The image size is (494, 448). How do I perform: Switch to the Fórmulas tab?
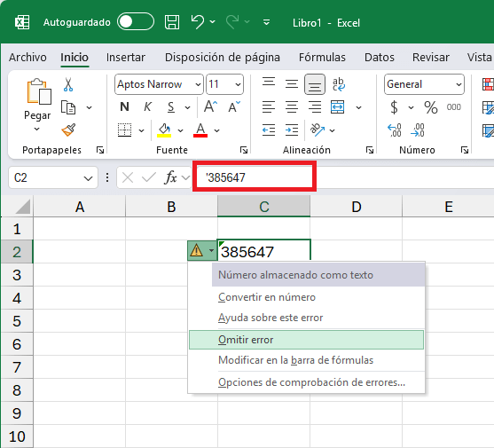pos(322,58)
